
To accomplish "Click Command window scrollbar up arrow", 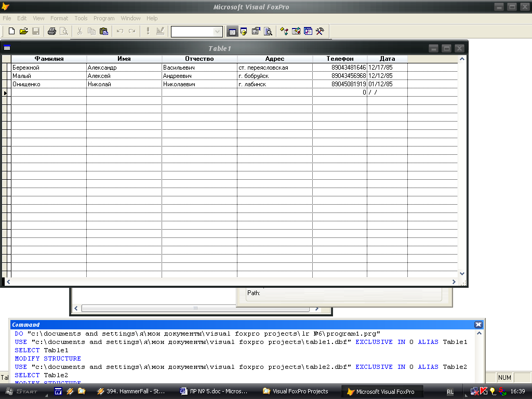I will [x=479, y=334].
